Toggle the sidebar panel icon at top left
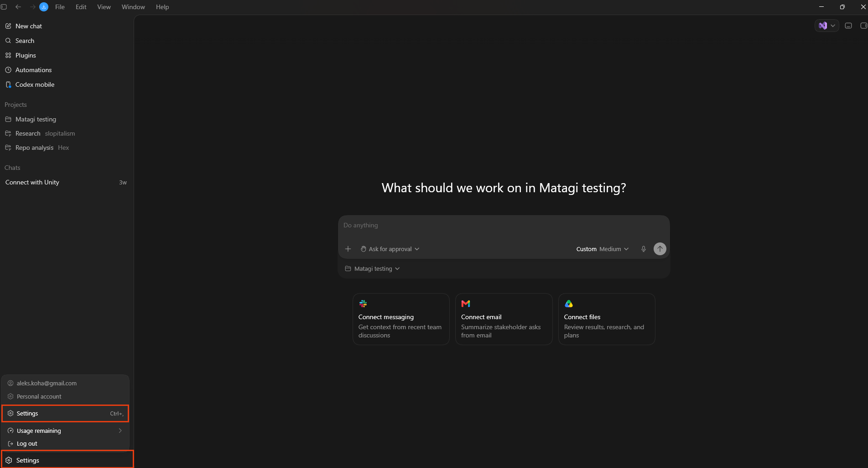This screenshot has height=468, width=868. [x=4, y=7]
